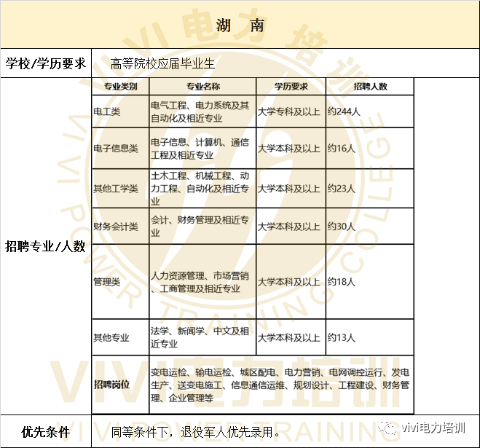Click the 约244人 headcount cell
The height and width of the screenshot is (448, 480).
click(370, 111)
